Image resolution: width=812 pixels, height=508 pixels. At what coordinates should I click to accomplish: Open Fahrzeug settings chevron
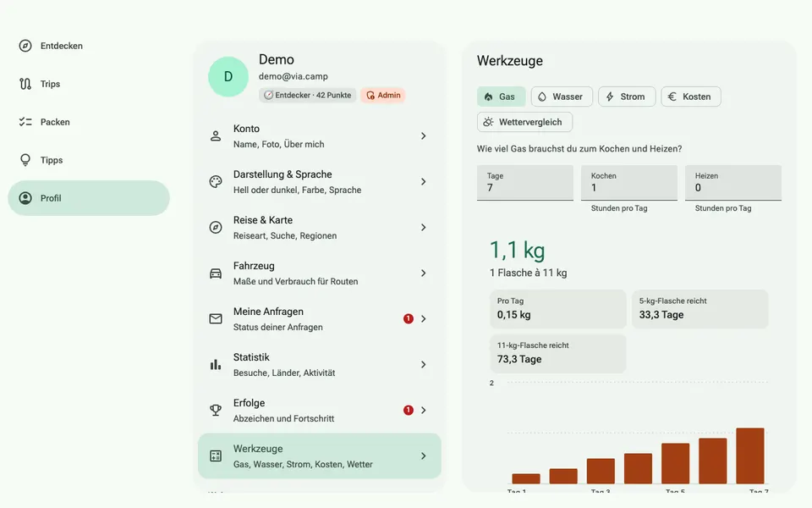click(x=424, y=273)
